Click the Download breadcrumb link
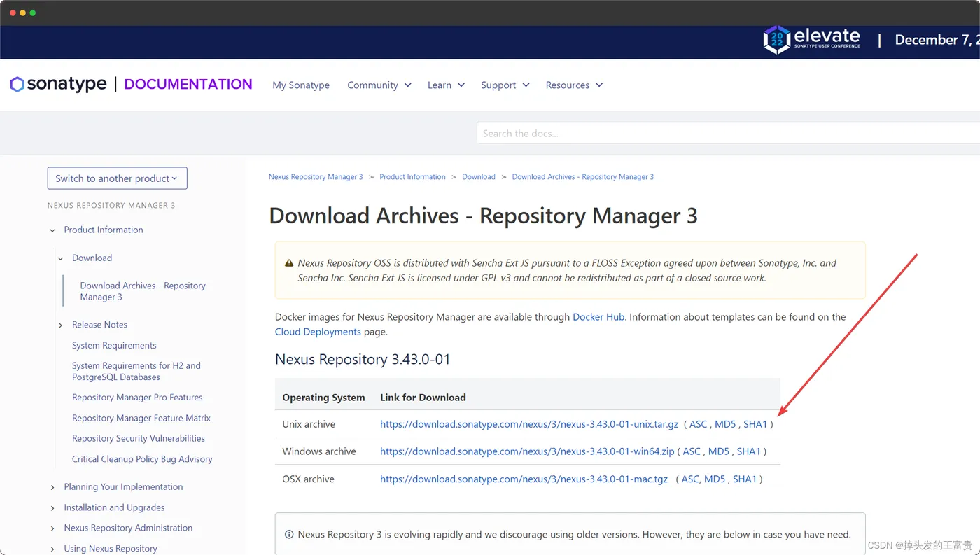The image size is (980, 555). pyautogui.click(x=479, y=177)
